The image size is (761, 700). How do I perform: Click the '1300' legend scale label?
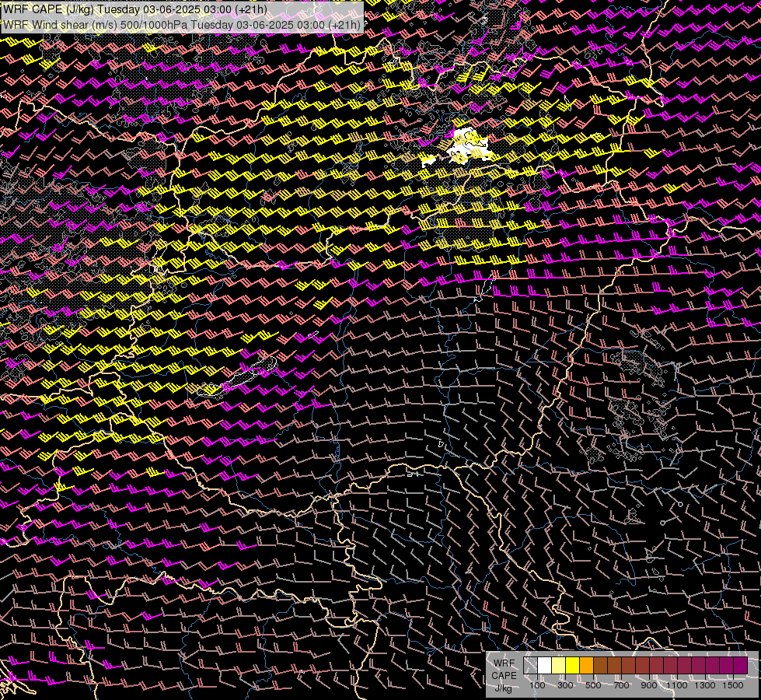click(705, 685)
